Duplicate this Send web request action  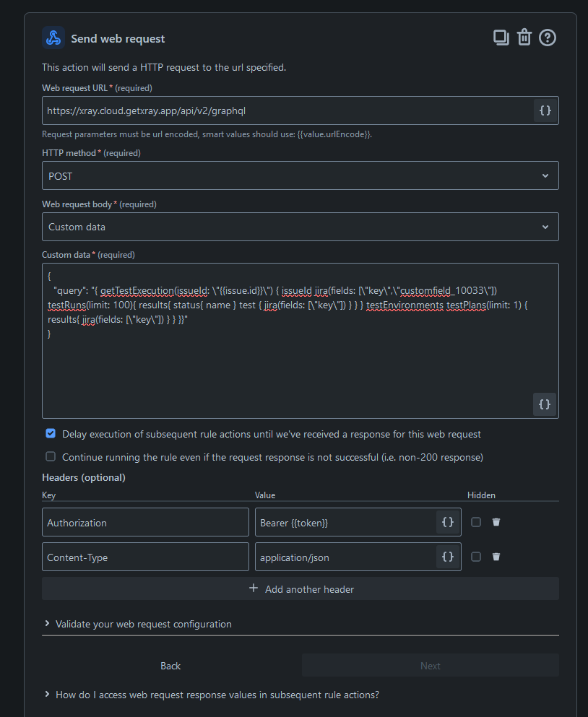[x=501, y=38]
